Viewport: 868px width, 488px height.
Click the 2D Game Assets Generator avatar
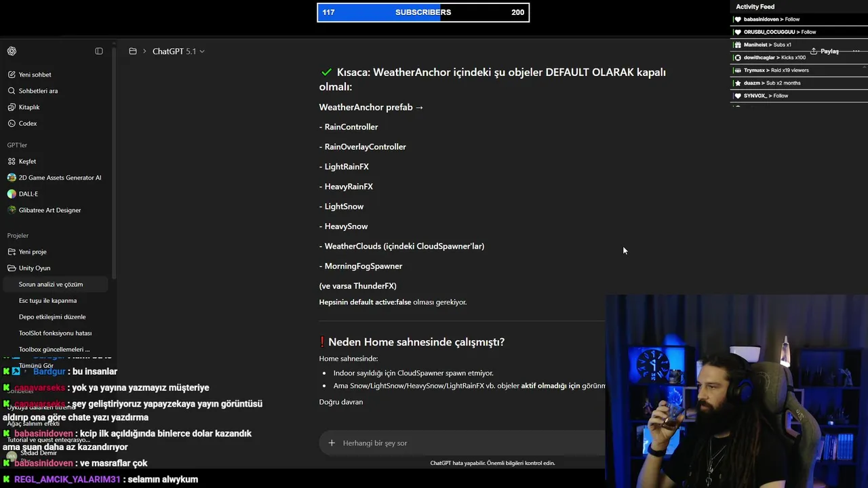(12, 178)
